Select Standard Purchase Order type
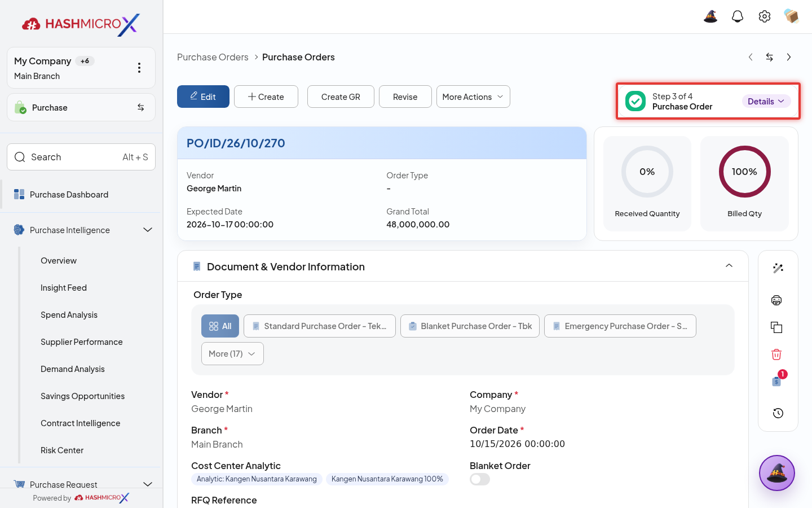The height and width of the screenshot is (508, 812). tap(320, 326)
